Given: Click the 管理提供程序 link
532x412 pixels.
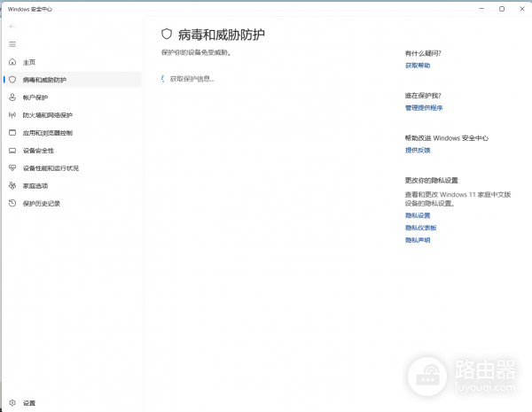Looking at the screenshot, I should (424, 108).
